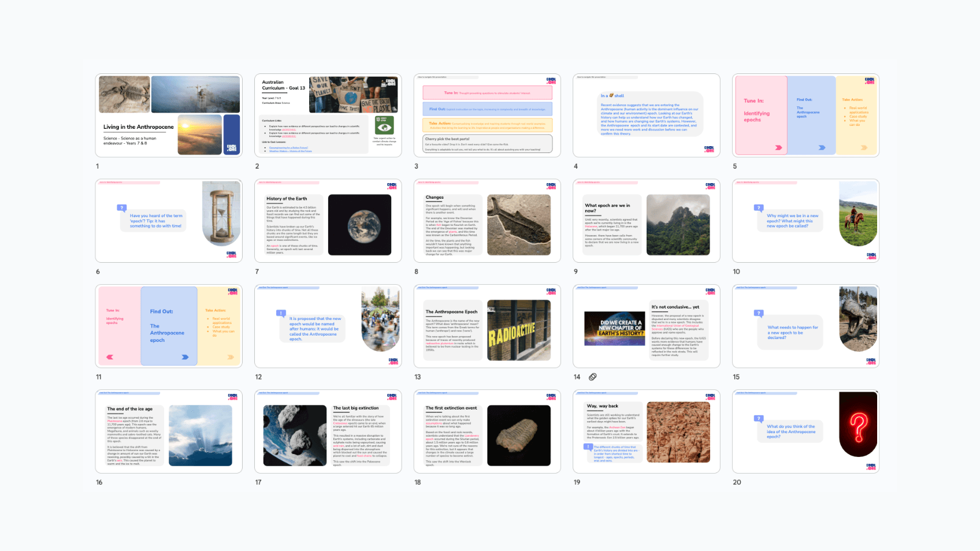Image resolution: width=980 pixels, height=551 pixels.
Task: Click the blue 'Find Out' banner on slide 3
Action: pyautogui.click(x=487, y=109)
